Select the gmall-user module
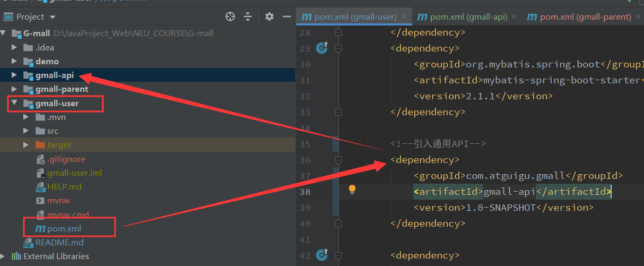Image resolution: width=644 pixels, height=266 pixels. click(57, 103)
